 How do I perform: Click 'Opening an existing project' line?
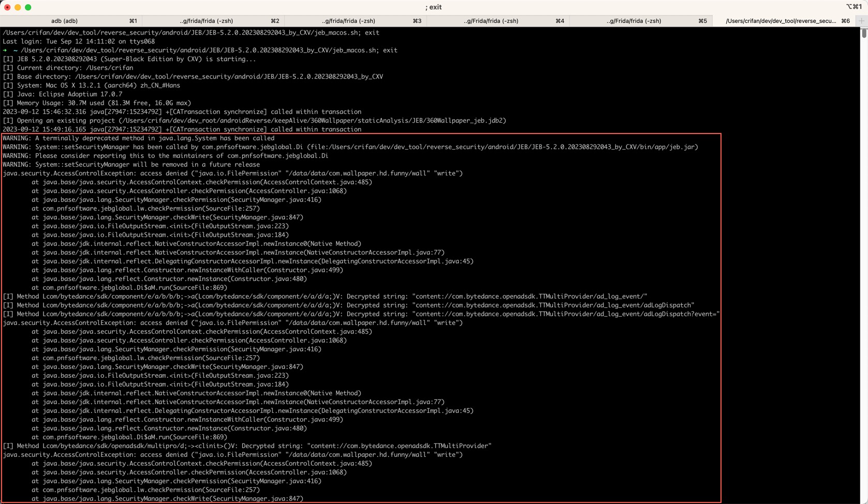click(255, 121)
